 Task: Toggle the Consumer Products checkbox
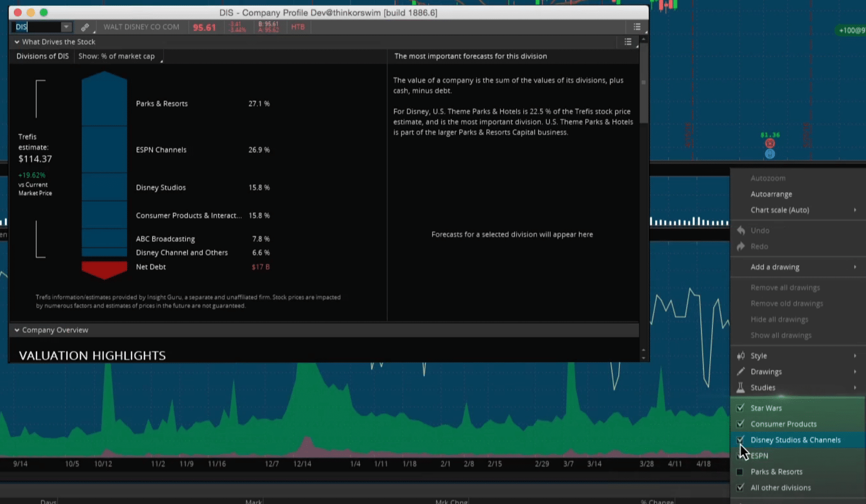740,424
